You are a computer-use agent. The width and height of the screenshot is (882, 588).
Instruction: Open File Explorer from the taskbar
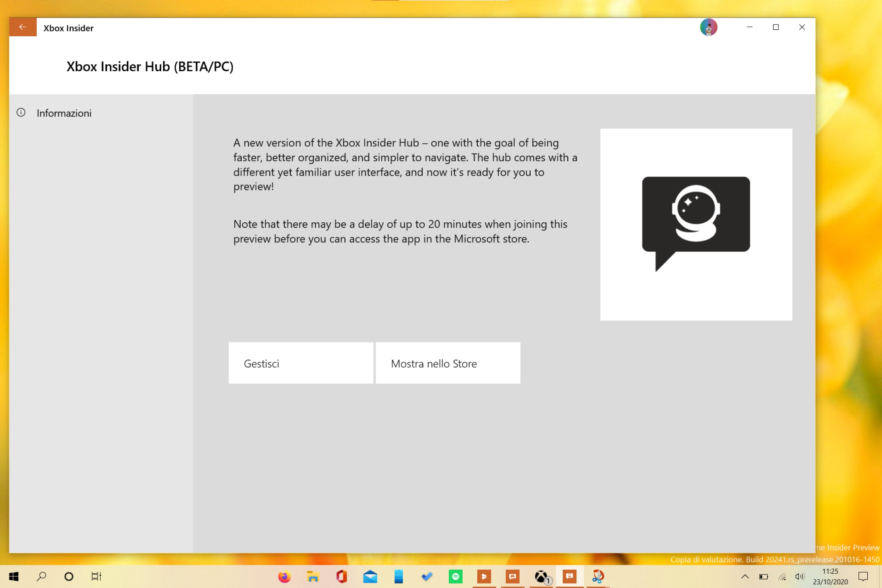tap(313, 576)
